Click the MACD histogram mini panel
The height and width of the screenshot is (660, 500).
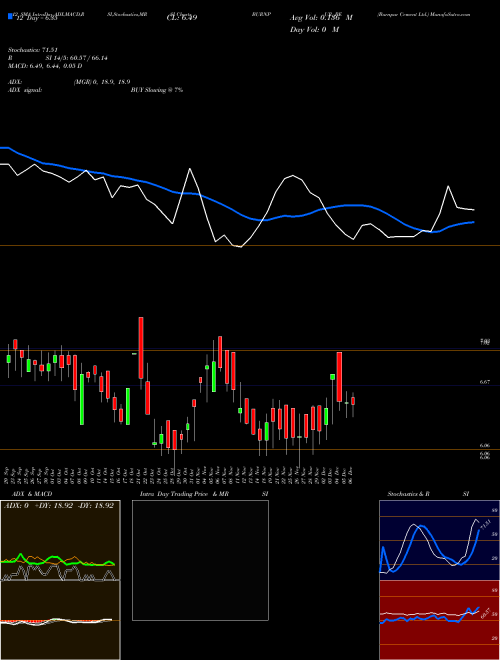point(60,620)
